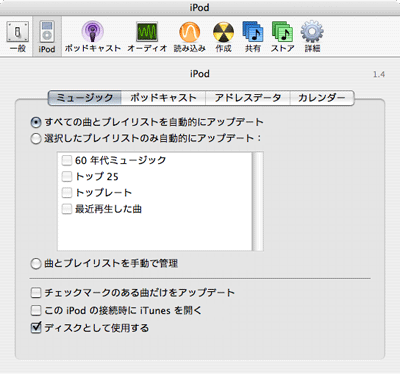The width and height of the screenshot is (400, 374).
Task: Open the 一般 (General) preferences pane
Action: [x=17, y=37]
